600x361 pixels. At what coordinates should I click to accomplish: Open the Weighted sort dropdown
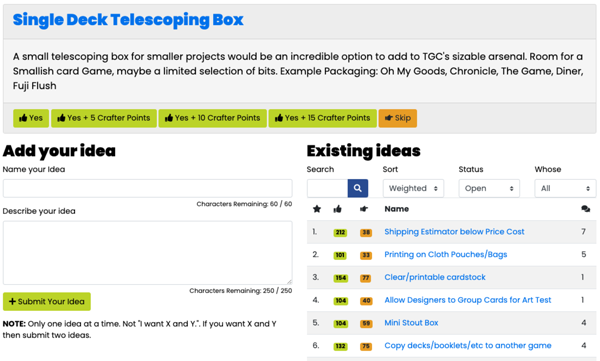[x=413, y=188]
